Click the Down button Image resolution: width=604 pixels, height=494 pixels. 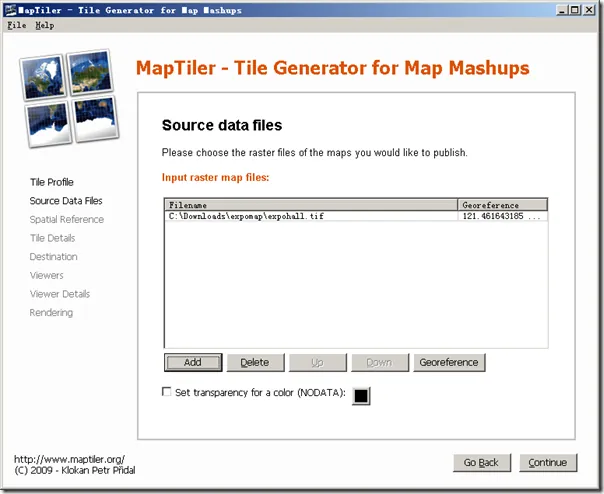pyautogui.click(x=380, y=363)
